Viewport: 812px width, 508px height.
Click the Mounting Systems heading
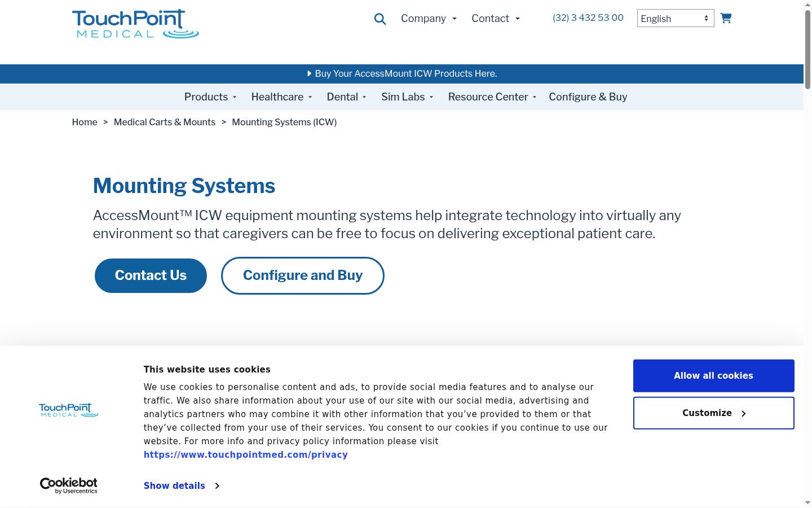click(184, 186)
